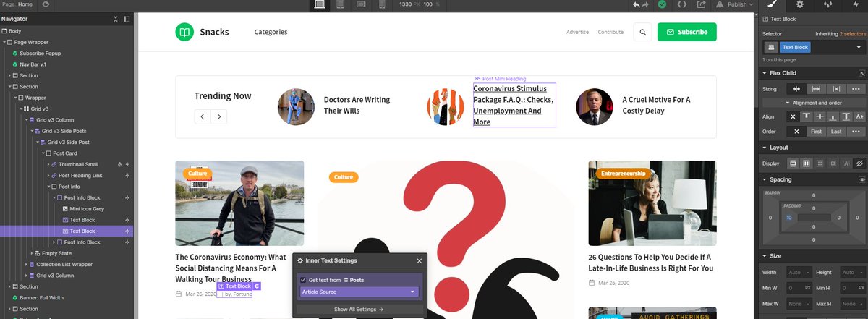Switch to mobile landscape breakpoint view
Screen dimensions: 868x319
(x=361, y=4)
